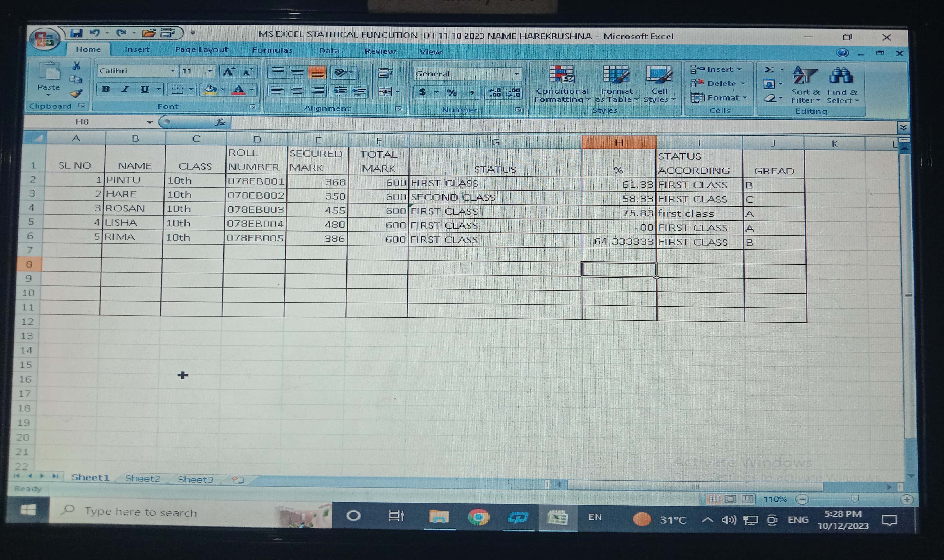
Task: Click the Format Painter brush icon
Action: [x=77, y=93]
